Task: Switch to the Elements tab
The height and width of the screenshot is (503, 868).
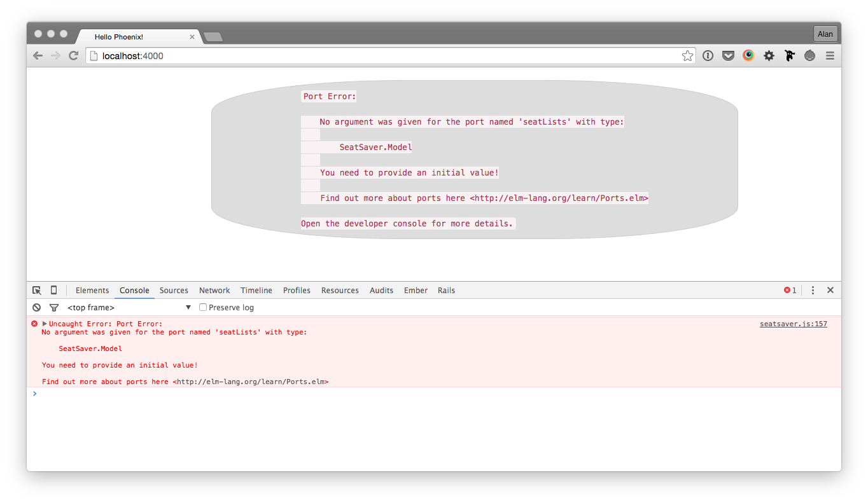Action: tap(92, 291)
